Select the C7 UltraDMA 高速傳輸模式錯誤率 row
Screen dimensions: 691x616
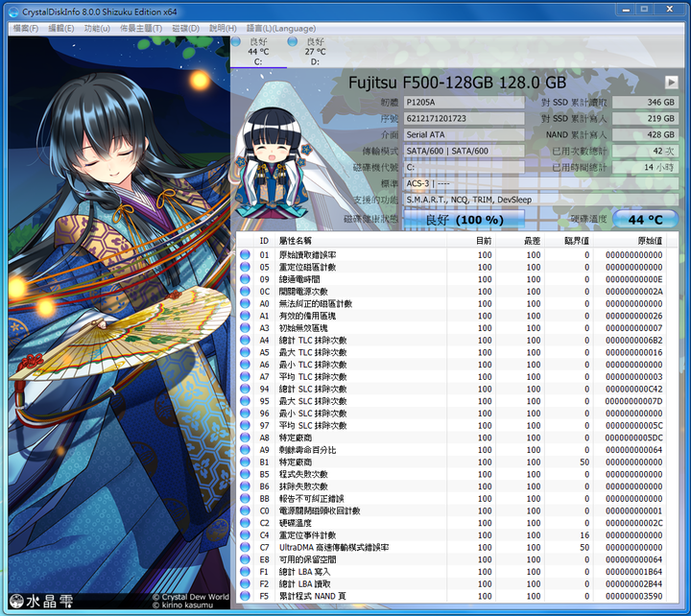coord(452,547)
